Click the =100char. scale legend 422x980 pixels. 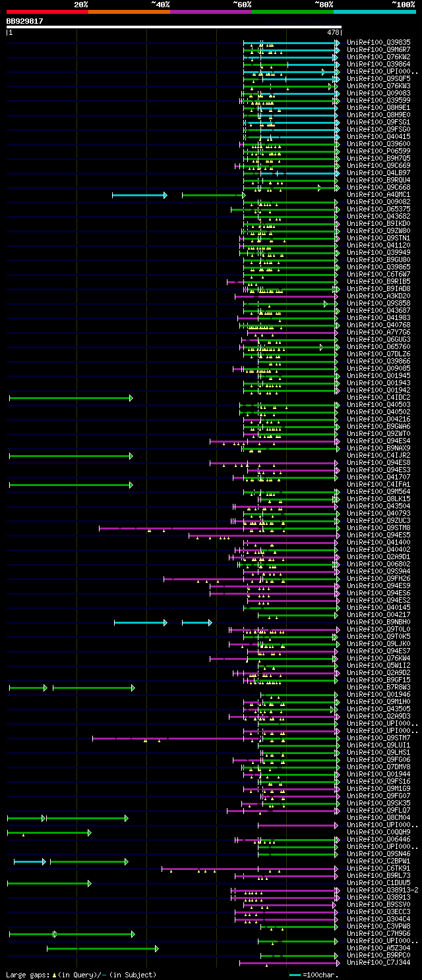click(x=313, y=974)
